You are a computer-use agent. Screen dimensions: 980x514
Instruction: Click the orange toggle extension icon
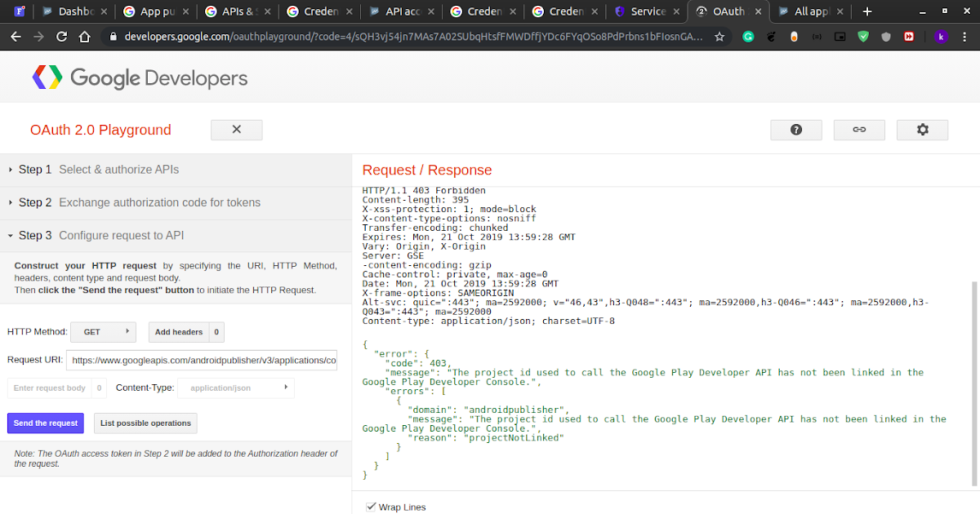794,37
